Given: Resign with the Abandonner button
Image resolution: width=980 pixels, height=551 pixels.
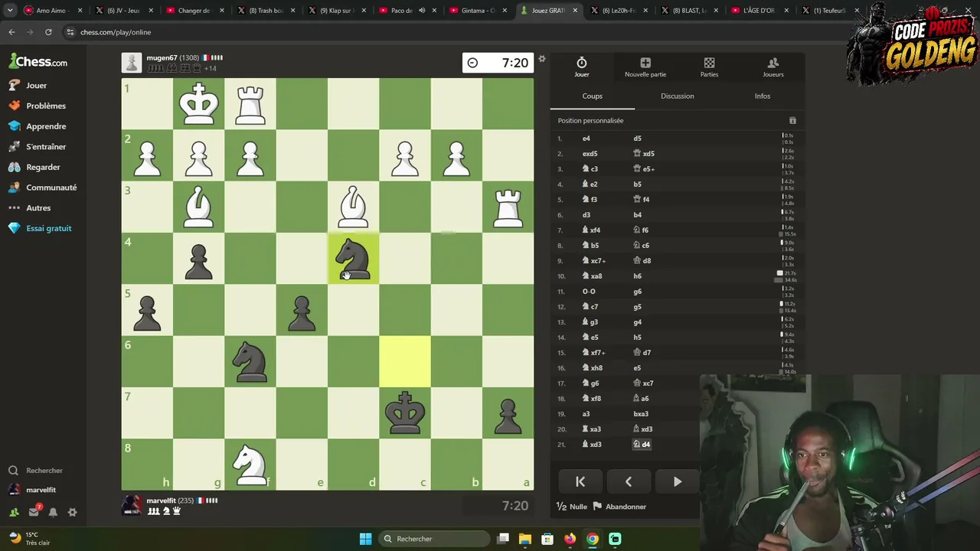Looking at the screenshot, I should 620,507.
